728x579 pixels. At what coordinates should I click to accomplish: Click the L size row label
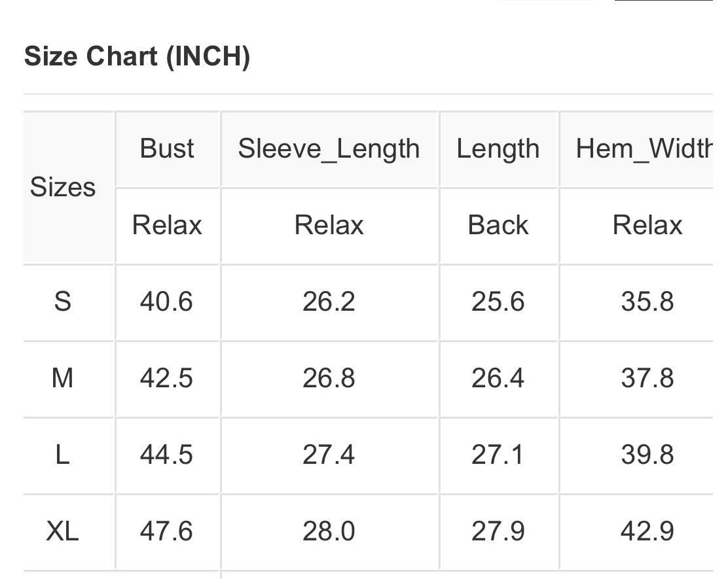(x=63, y=454)
